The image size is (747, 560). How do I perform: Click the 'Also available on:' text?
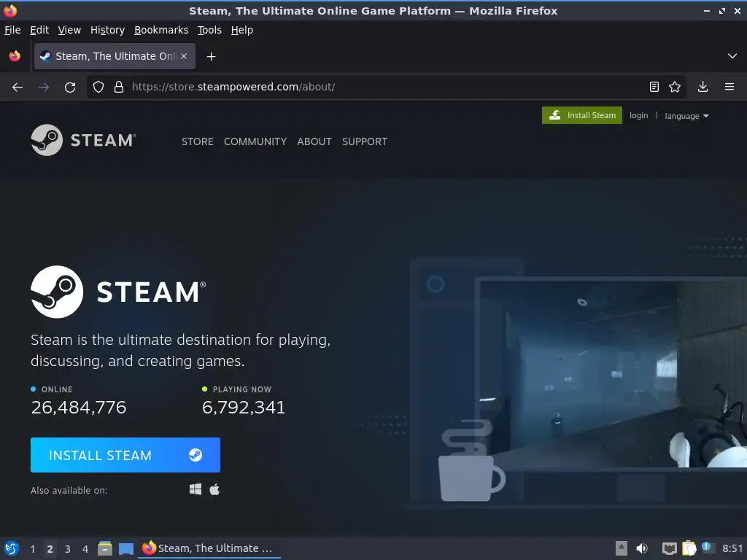69,490
